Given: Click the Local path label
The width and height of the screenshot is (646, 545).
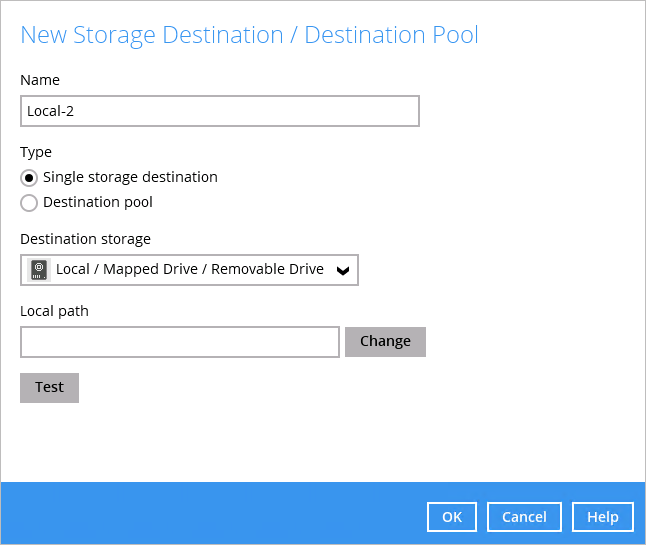Looking at the screenshot, I should (x=54, y=311).
